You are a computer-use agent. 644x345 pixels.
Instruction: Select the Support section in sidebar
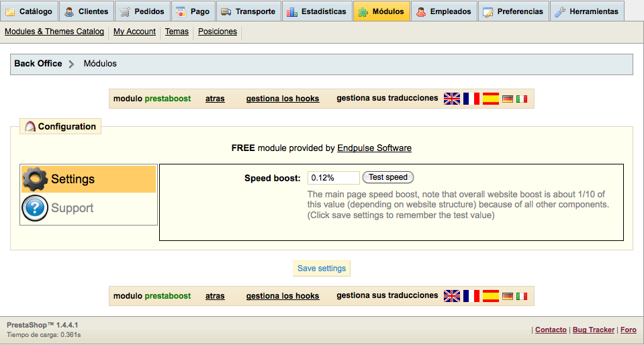pyautogui.click(x=89, y=208)
